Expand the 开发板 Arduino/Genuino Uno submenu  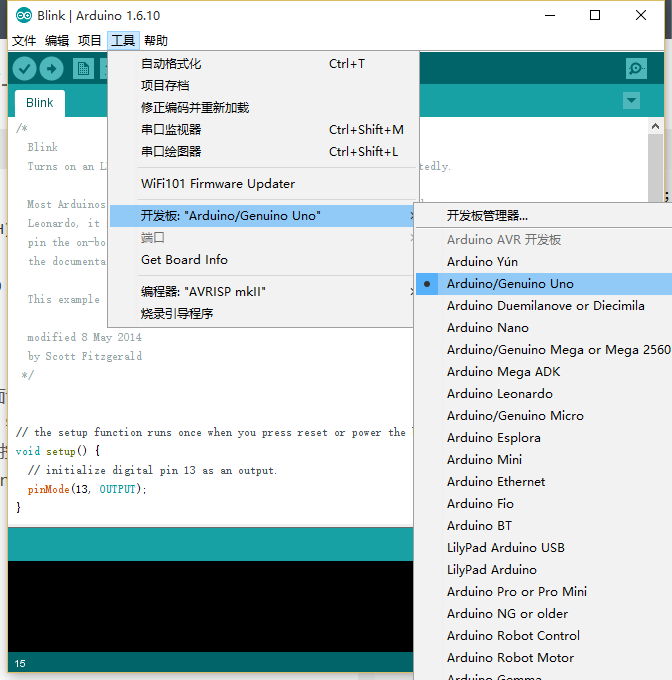(x=262, y=216)
